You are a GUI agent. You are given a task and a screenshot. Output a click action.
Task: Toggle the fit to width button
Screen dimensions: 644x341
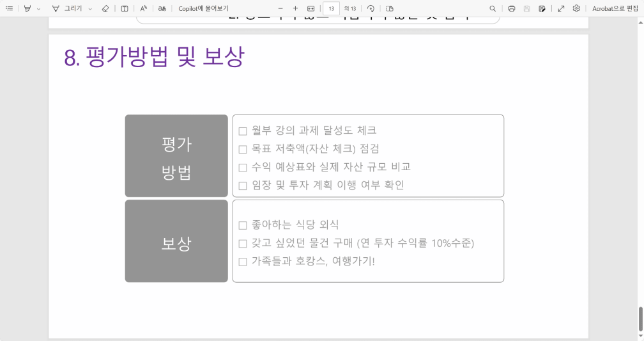coord(310,8)
